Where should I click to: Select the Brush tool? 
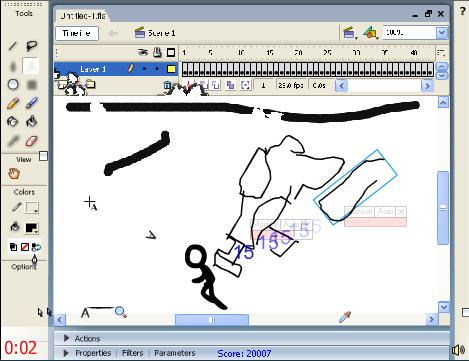[x=32, y=103]
